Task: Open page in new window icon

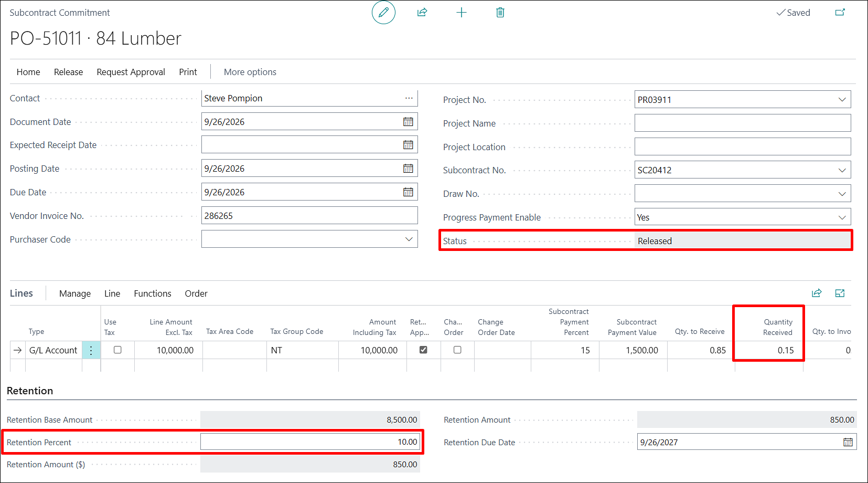Action: tap(840, 12)
